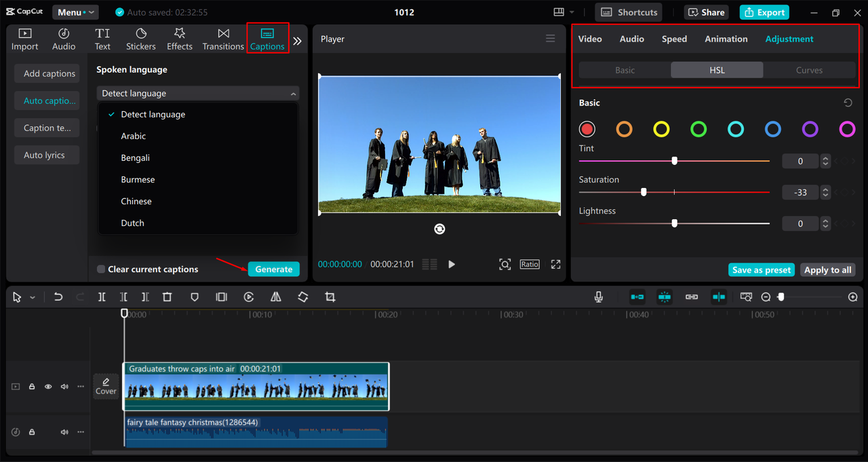Split the clip at the playhead
This screenshot has height=462, width=868.
tap(102, 297)
